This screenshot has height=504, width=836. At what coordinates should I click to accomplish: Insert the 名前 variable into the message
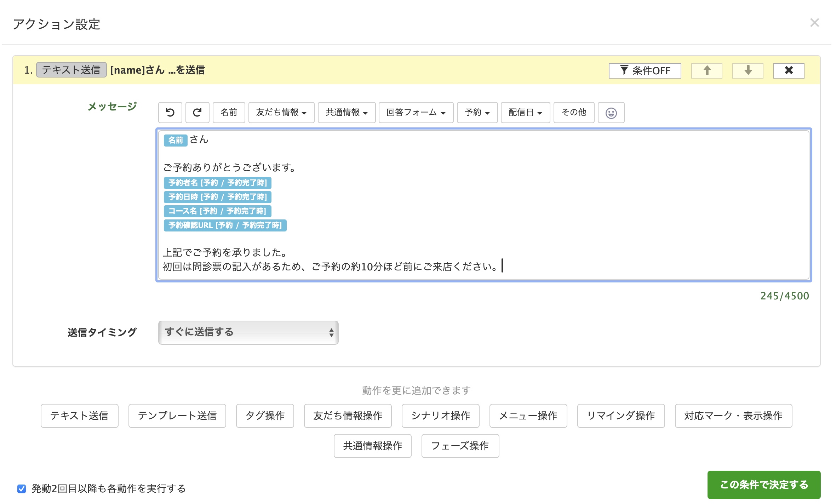(229, 113)
